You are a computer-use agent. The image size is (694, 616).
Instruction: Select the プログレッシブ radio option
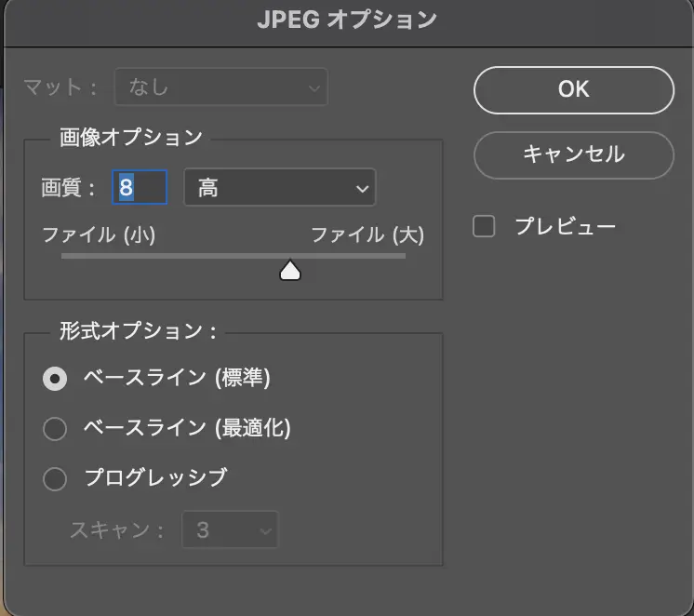tap(56, 479)
